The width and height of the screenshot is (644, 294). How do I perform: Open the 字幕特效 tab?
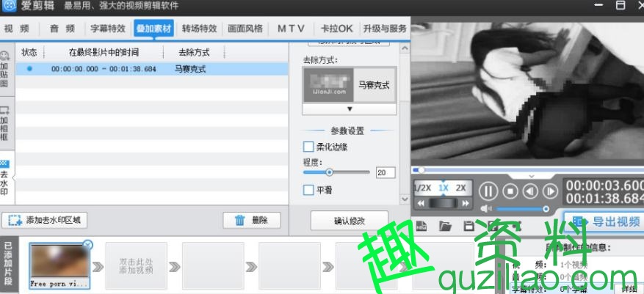[x=108, y=29]
